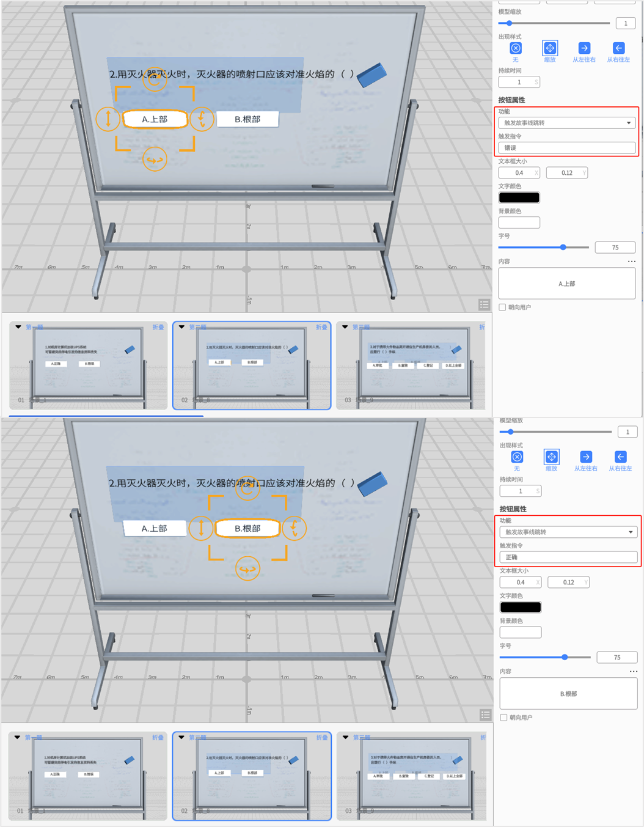Collapse scene 01 triangle in the lower strip
The image size is (644, 827).
pyautogui.click(x=18, y=737)
